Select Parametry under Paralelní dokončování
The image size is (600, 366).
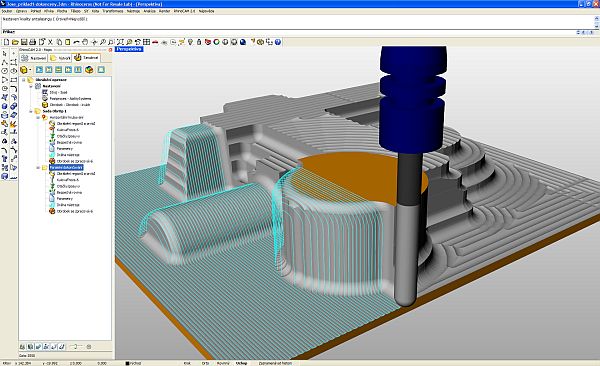pyautogui.click(x=65, y=199)
